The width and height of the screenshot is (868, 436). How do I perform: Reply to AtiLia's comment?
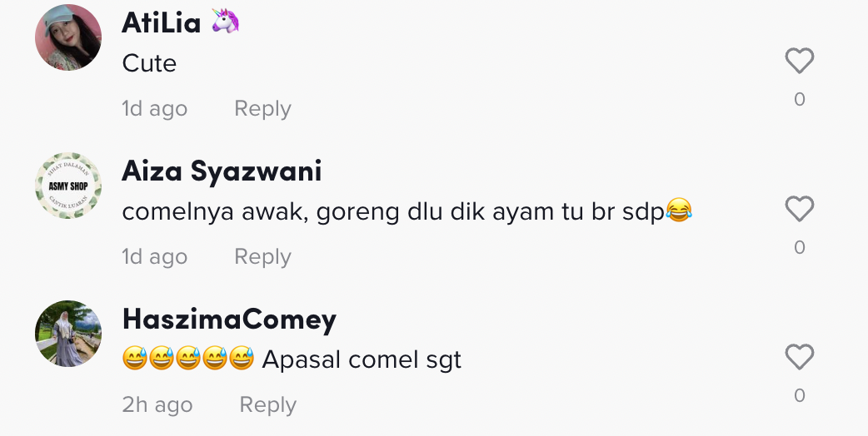262,108
